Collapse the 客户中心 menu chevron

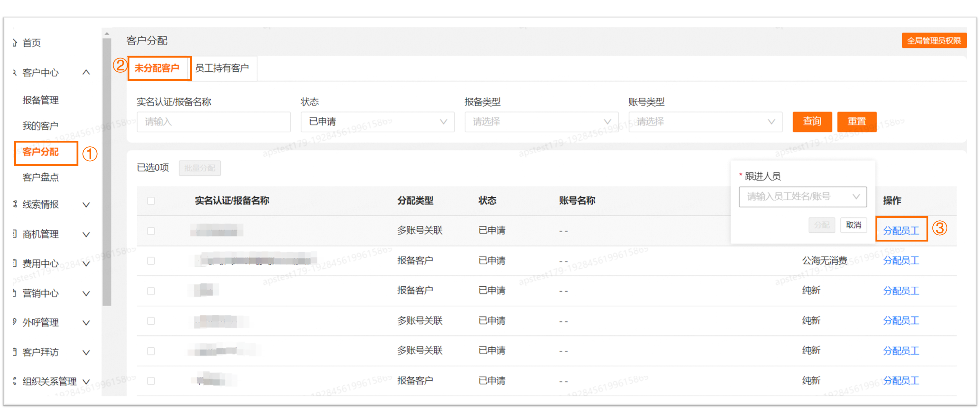[x=86, y=72]
